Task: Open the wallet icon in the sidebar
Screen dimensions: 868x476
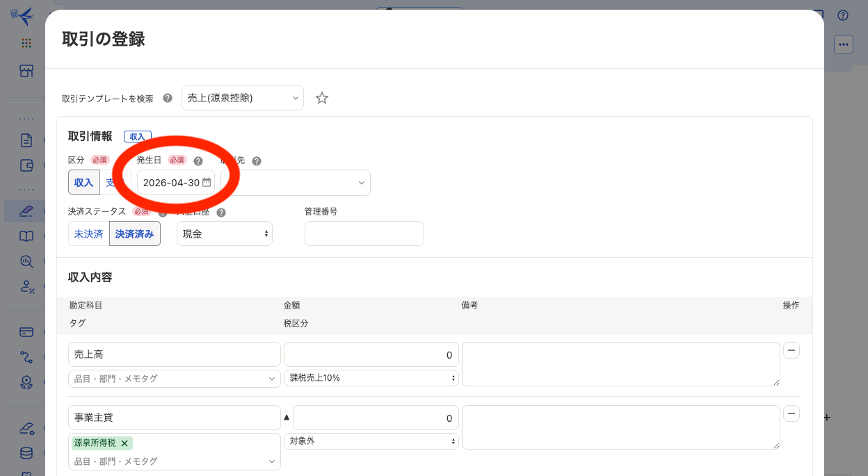Action: click(26, 165)
